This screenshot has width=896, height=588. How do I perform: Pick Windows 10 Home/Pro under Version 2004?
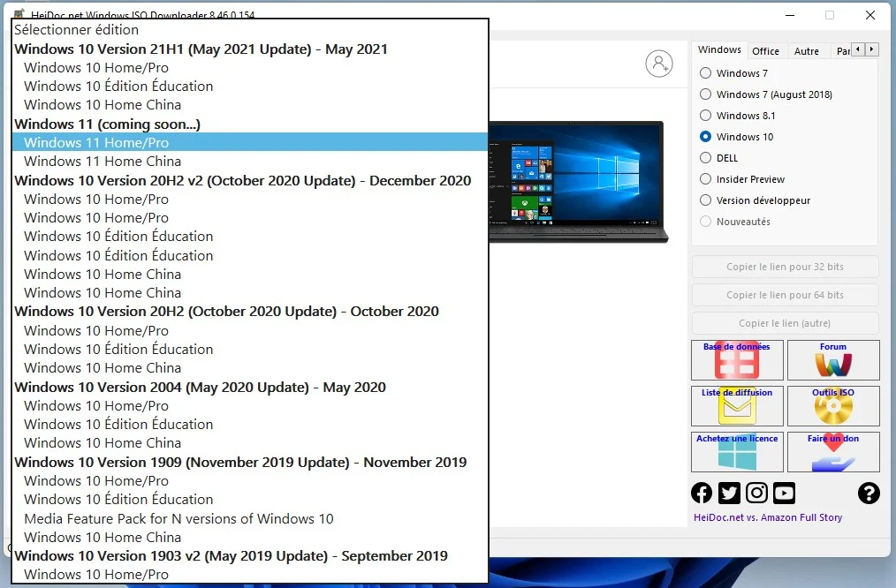(x=250, y=406)
